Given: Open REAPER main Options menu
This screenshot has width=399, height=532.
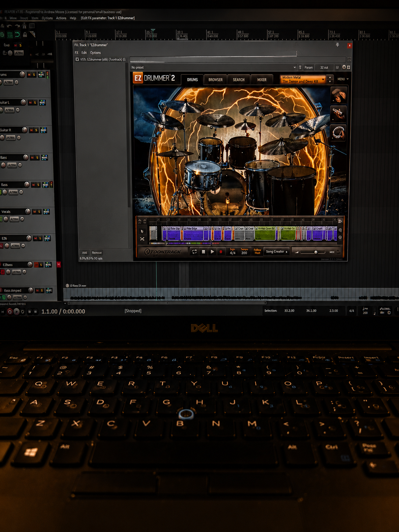Looking at the screenshot, I should pyautogui.click(x=47, y=18).
